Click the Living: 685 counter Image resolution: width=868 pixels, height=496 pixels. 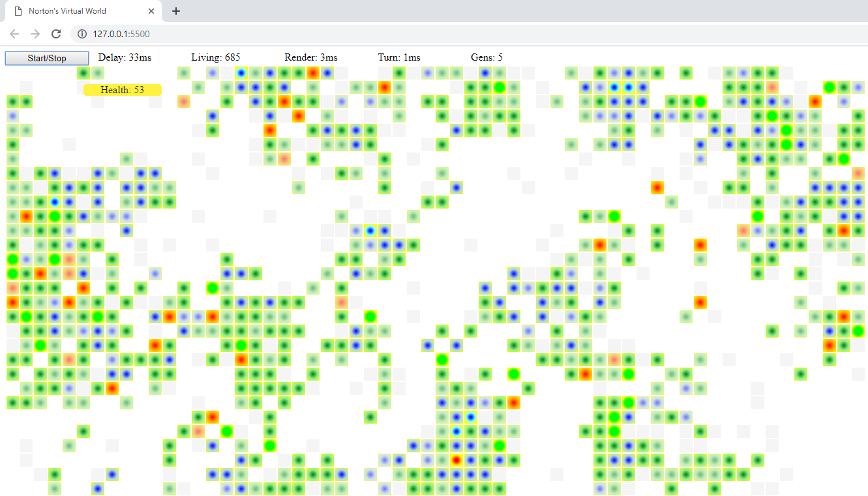point(215,57)
